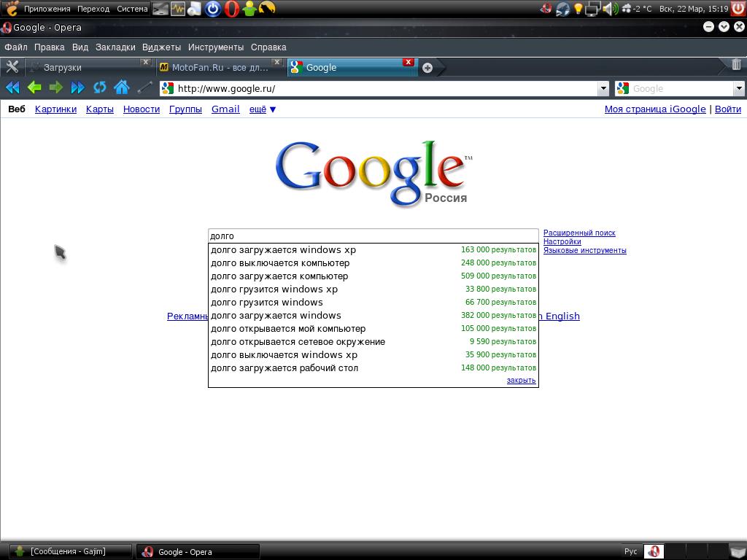Go forward with the green right arrow
747x560 pixels.
(56, 87)
